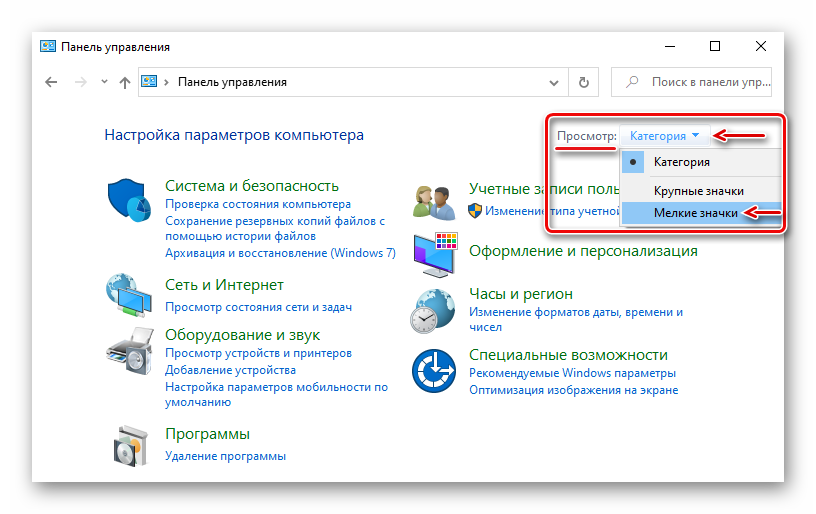This screenshot has width=816, height=514.
Task: Click the Appearance and Personalization monitor icon
Action: 436,254
